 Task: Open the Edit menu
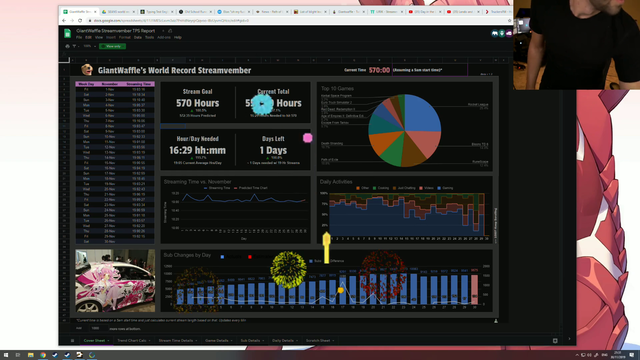pyautogui.click(x=88, y=37)
